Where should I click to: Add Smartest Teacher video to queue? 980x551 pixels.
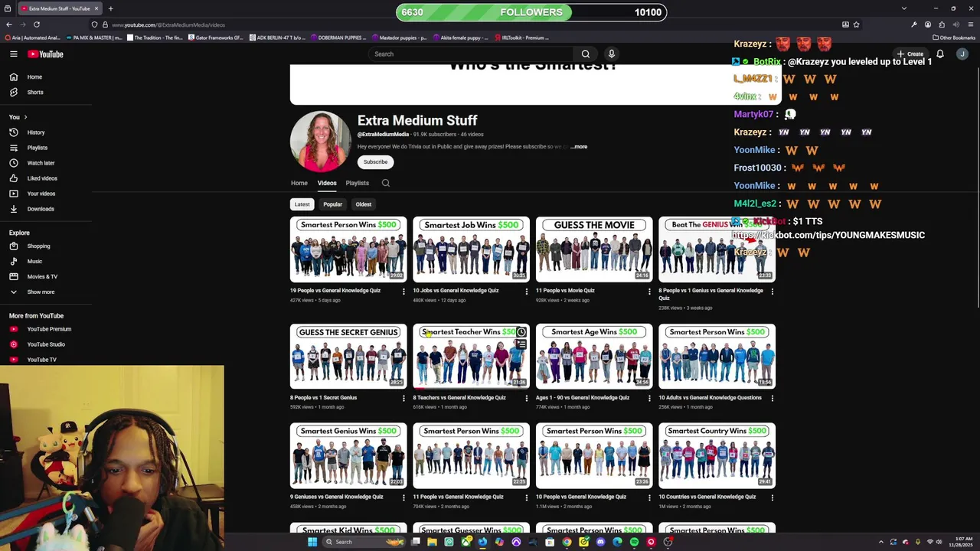521,345
